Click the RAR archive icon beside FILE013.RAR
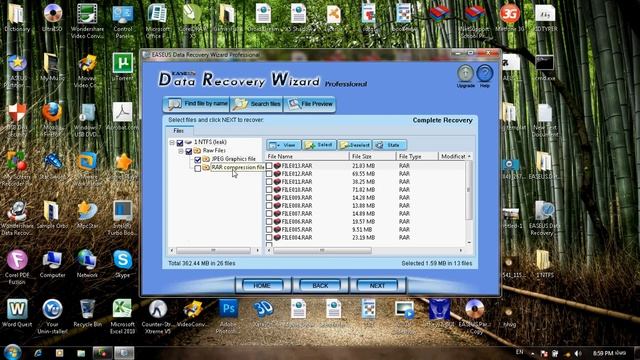 277,166
